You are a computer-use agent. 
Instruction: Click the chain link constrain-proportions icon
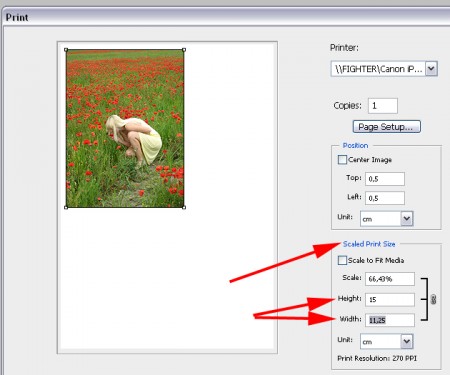433,299
